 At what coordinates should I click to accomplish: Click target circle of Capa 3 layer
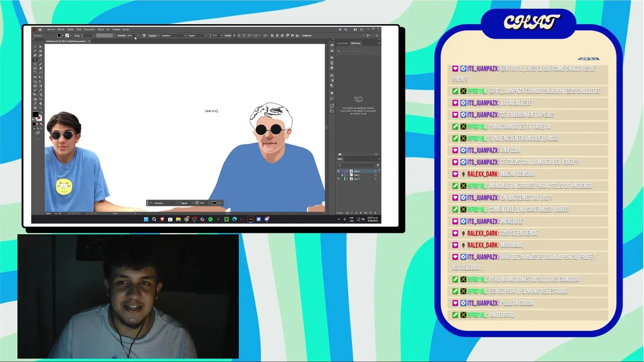[375, 179]
